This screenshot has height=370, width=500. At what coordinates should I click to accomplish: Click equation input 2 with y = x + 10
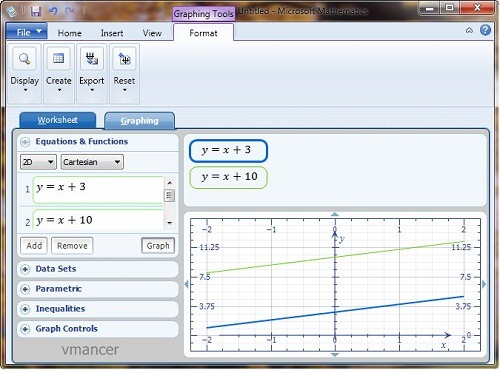(x=98, y=220)
